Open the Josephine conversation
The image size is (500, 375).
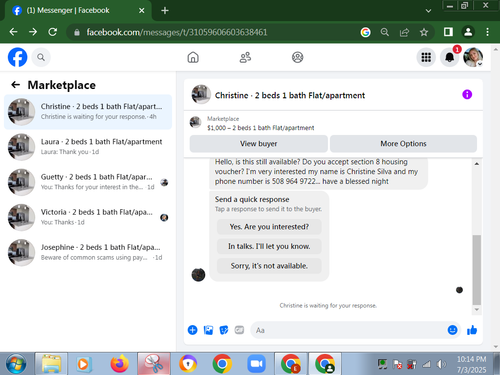88,252
